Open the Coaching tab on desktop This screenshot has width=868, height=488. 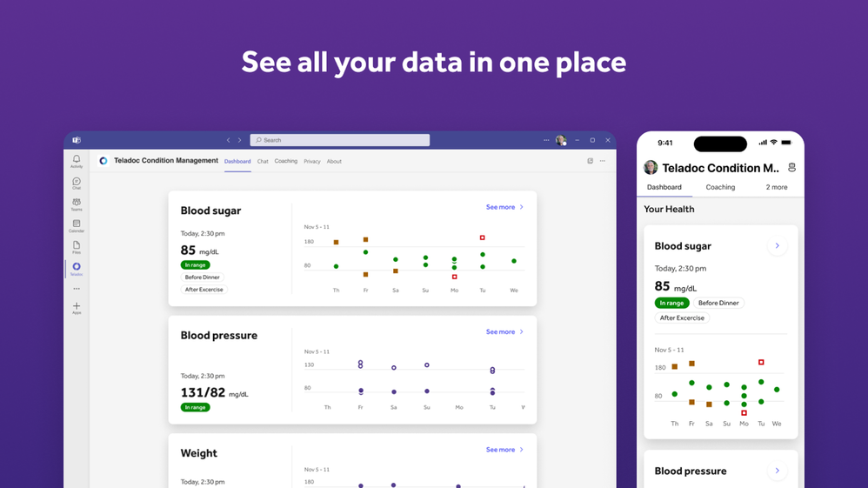[x=286, y=161]
